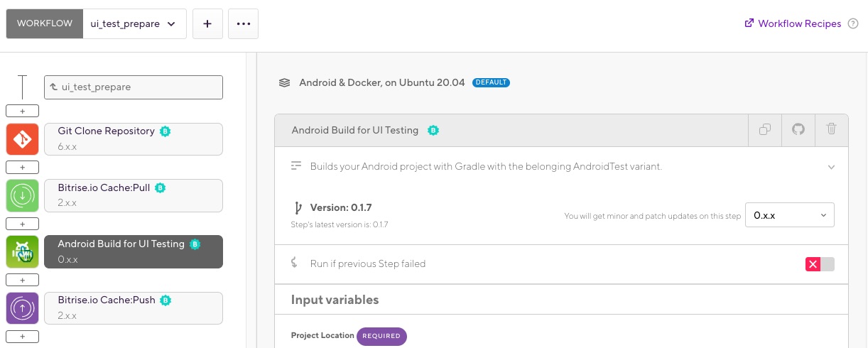Open the 0.x.x version selector
The image size is (868, 348).
coord(789,215)
